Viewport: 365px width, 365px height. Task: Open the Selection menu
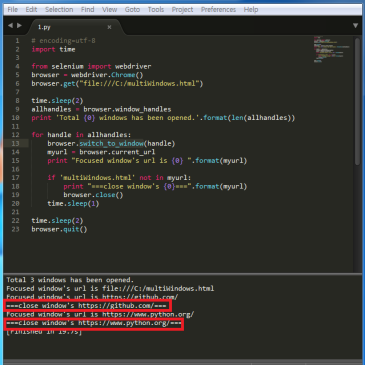pyautogui.click(x=59, y=10)
